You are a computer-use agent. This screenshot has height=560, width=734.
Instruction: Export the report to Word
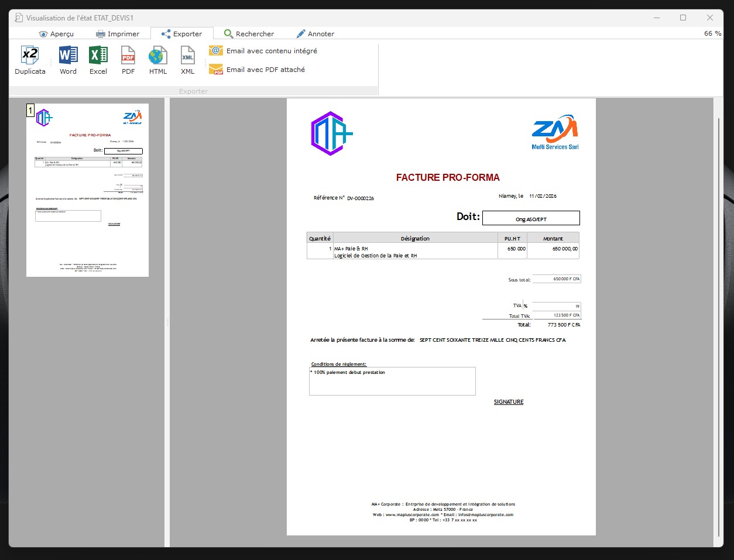click(68, 56)
